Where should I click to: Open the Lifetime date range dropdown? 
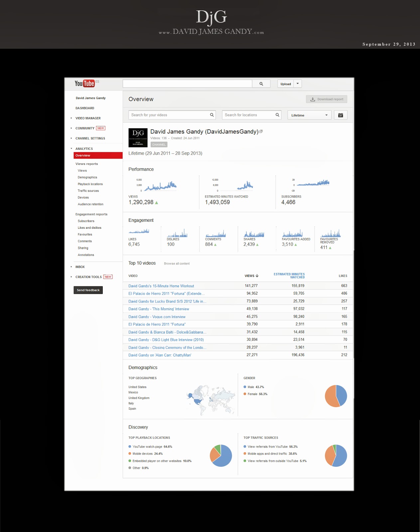tap(309, 115)
